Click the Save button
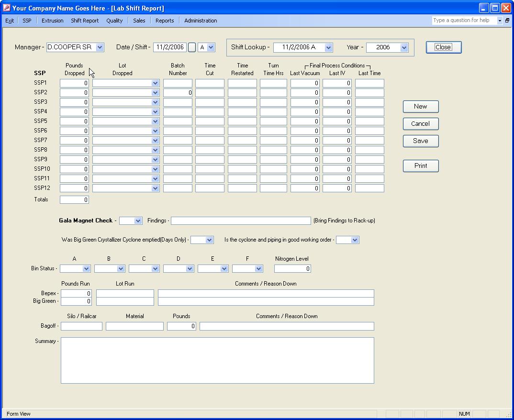Viewport: 514px width, 420px height. 420,141
